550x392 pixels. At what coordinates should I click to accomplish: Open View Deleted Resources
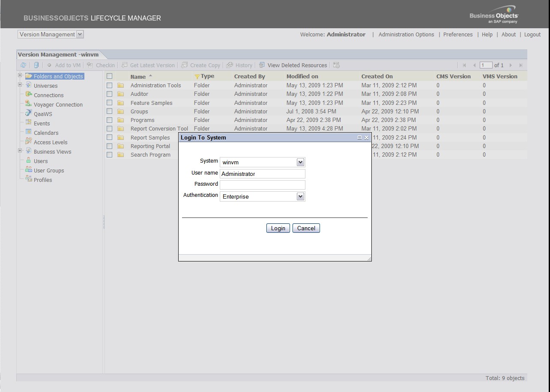pos(293,65)
